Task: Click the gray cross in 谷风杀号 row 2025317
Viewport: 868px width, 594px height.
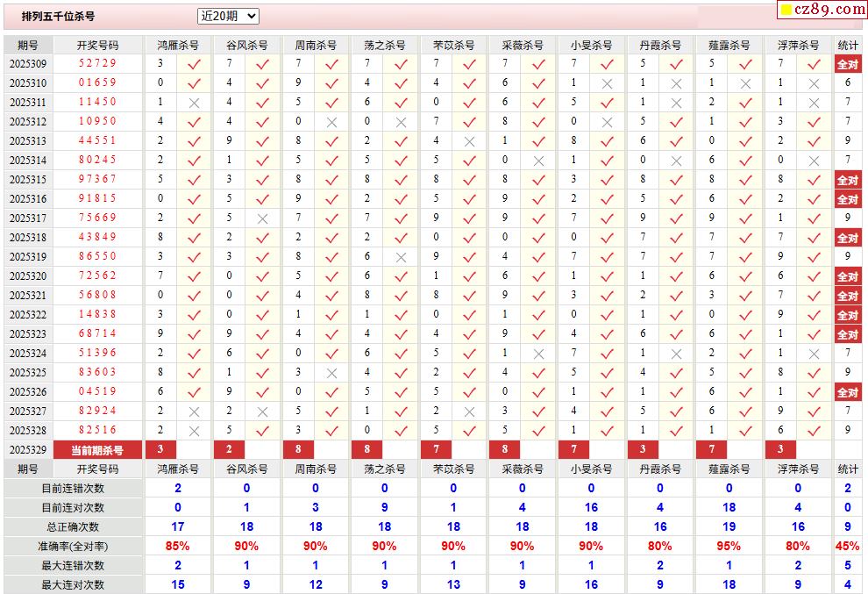Action: tap(262, 218)
